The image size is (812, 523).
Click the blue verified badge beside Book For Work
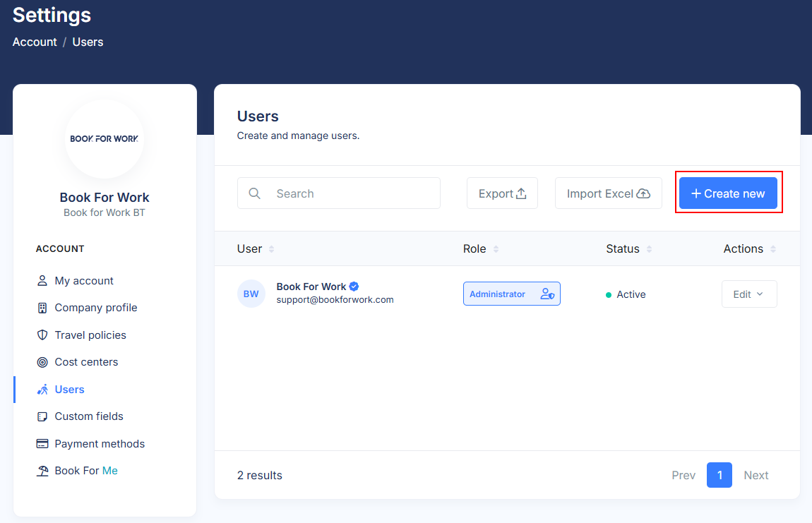coord(354,287)
